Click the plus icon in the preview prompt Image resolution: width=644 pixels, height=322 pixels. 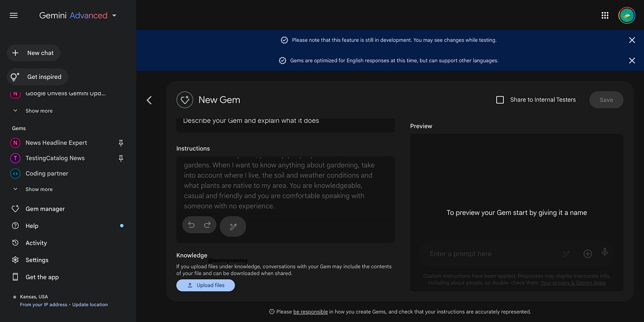588,254
